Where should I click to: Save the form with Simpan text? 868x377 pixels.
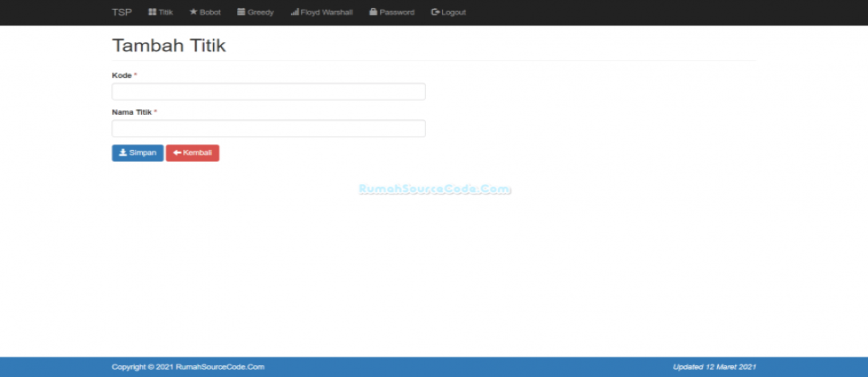point(143,153)
